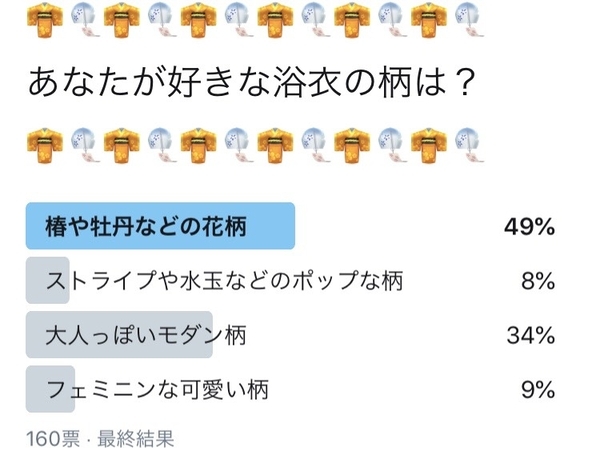Click the 最終結果 final results label
Screen dimensions: 600x451
[x=139, y=437]
